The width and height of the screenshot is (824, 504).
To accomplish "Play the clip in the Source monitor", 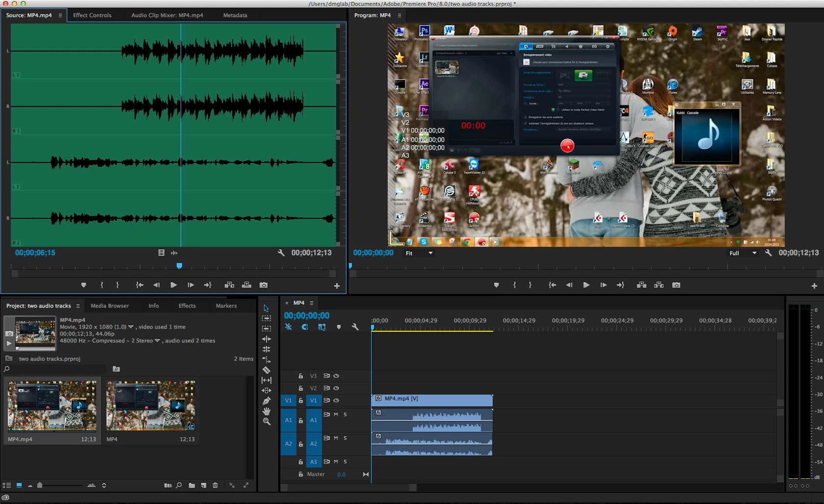I will tap(173, 285).
